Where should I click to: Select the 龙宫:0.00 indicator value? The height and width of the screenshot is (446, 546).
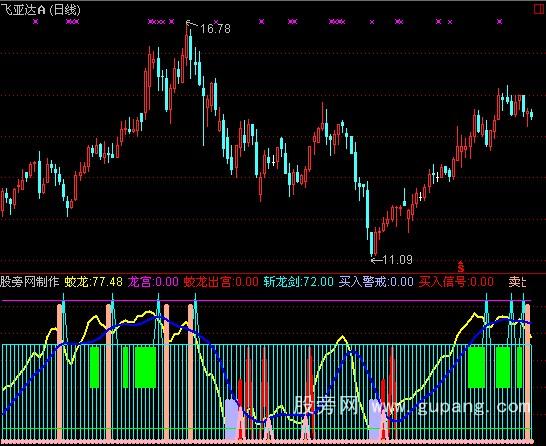pos(153,281)
